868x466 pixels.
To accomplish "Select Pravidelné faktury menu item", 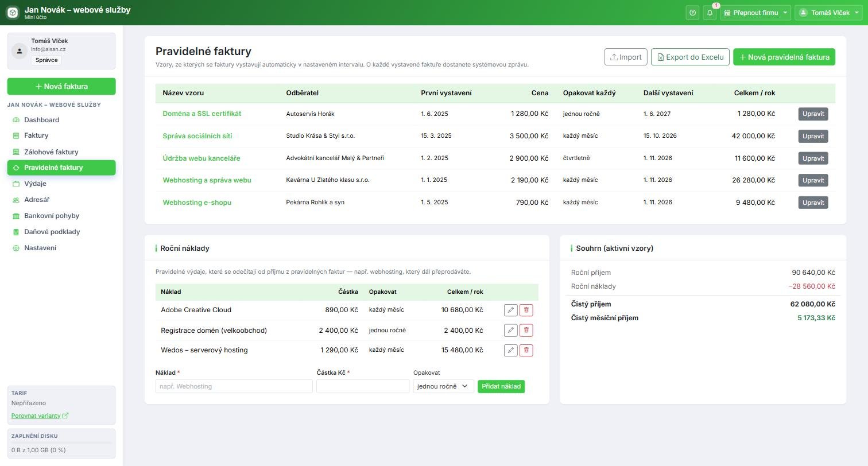I will tap(61, 168).
